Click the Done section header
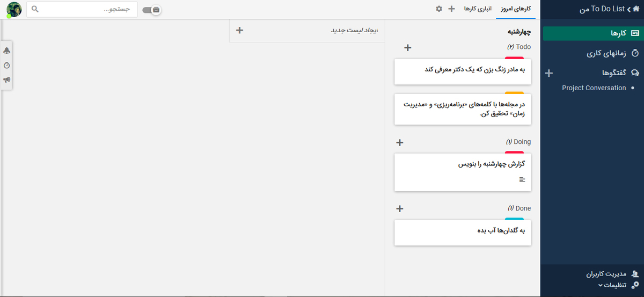Screen dimensions: 644x297 point(519,208)
